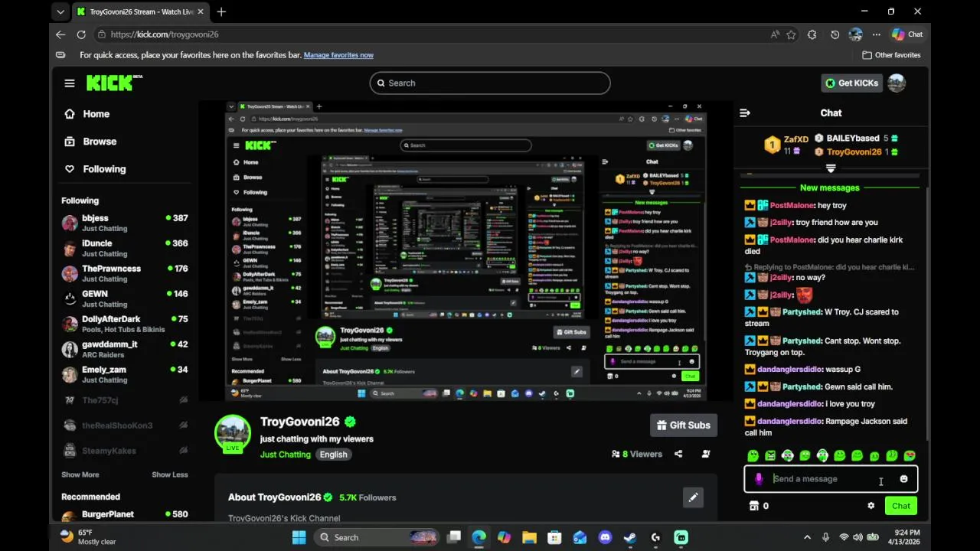Focus the Kick Search field

click(x=490, y=83)
